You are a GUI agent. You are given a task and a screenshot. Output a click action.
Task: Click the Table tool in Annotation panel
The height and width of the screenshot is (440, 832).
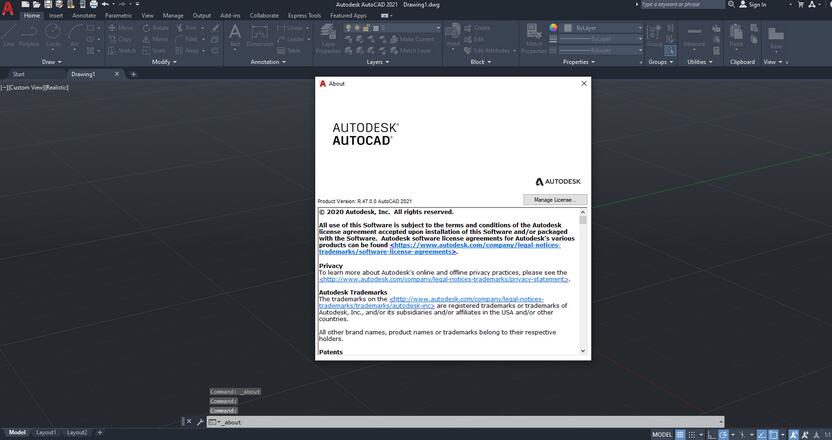click(x=289, y=51)
